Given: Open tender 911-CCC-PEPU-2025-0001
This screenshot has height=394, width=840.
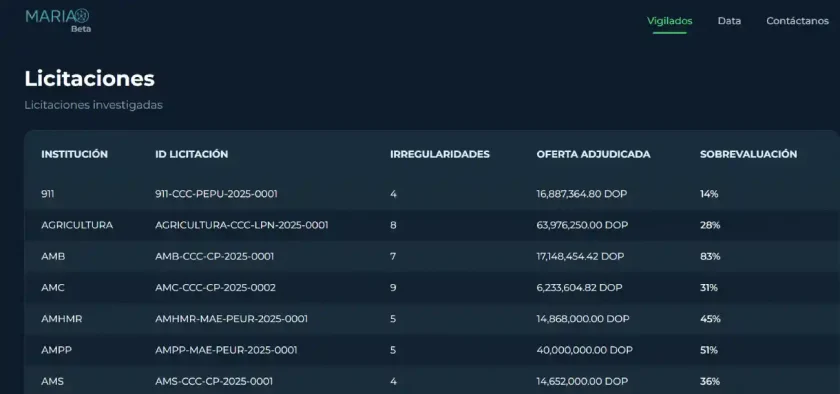Looking at the screenshot, I should click(216, 194).
